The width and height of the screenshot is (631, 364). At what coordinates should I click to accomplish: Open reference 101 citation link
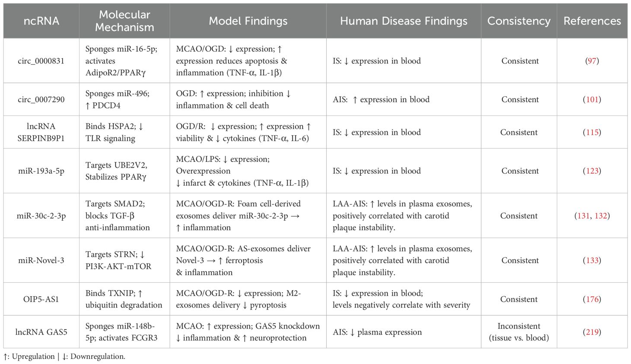(592, 99)
